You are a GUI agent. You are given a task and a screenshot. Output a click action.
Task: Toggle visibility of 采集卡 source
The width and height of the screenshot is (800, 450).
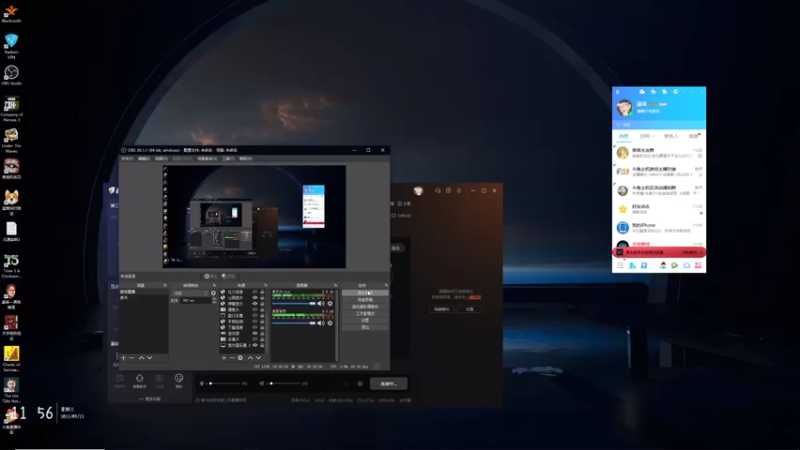coord(255,339)
